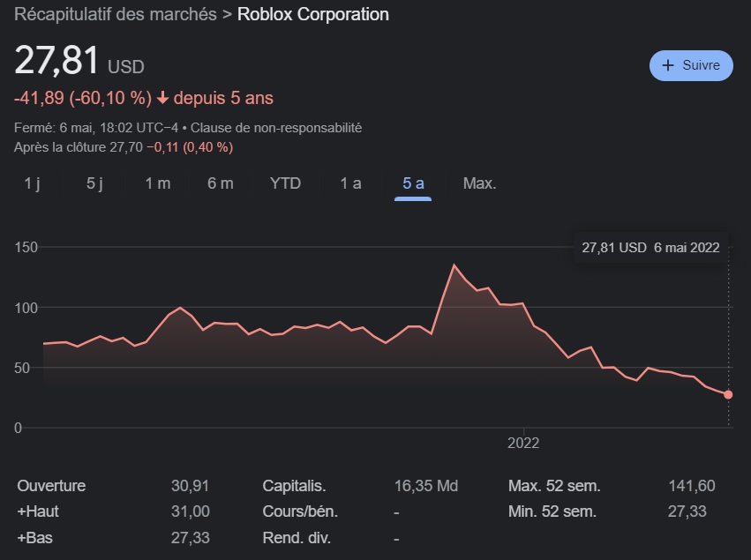The image size is (751, 560).
Task: Click the Ouverture value 30,91
Action: click(x=190, y=486)
